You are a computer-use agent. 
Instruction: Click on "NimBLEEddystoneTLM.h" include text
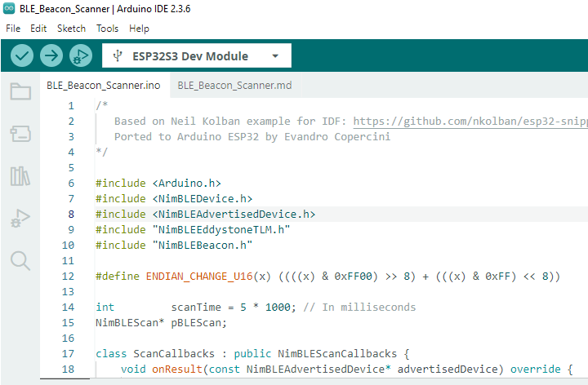(221, 229)
